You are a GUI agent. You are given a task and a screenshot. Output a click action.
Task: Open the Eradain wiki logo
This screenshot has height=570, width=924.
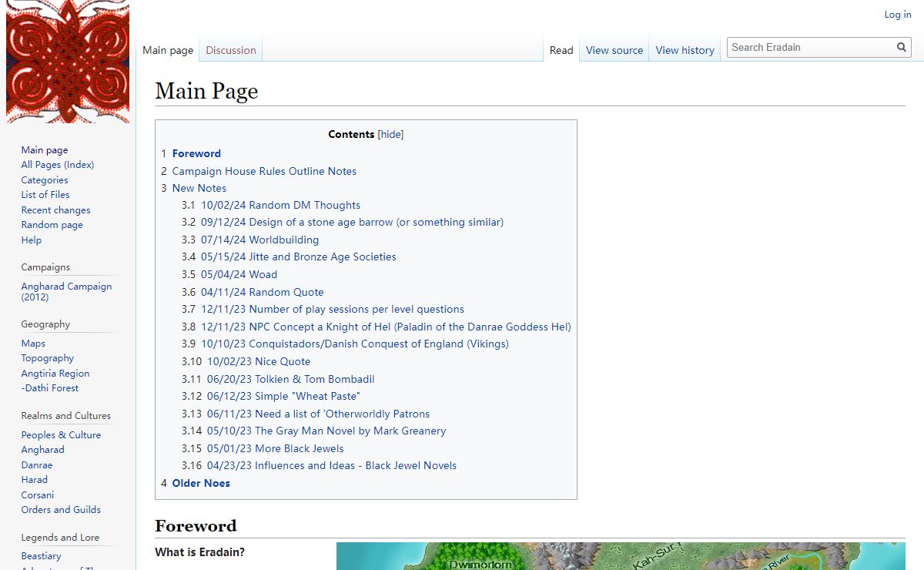[68, 62]
